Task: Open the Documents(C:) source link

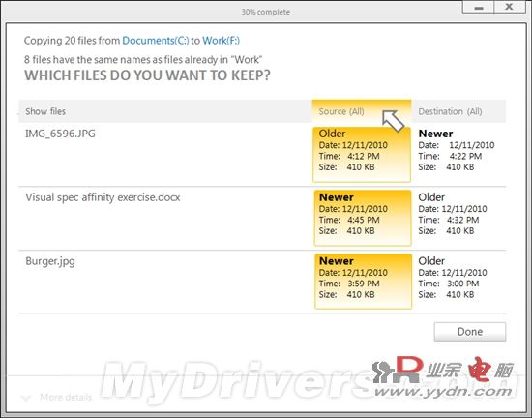Action: (x=156, y=41)
